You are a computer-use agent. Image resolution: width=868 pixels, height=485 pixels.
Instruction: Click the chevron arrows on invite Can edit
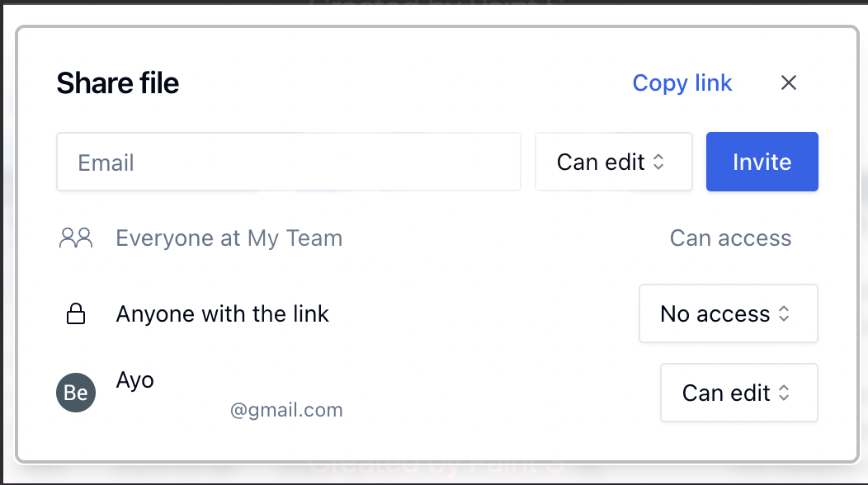[x=658, y=162]
